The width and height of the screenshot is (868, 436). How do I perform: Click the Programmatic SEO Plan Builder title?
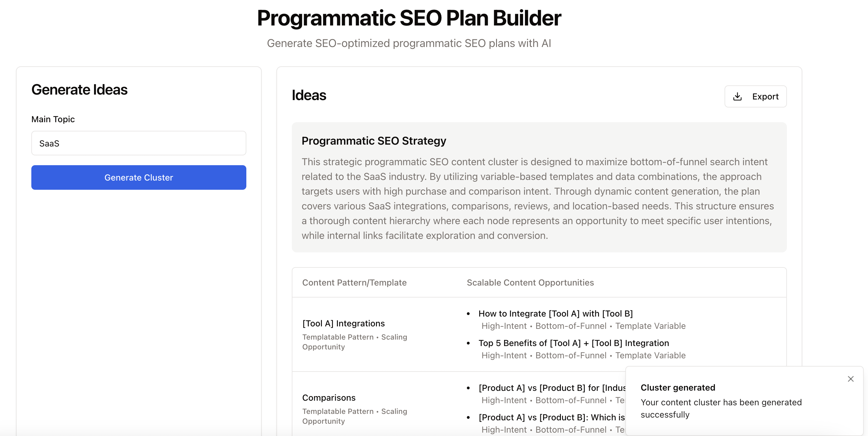(x=409, y=18)
